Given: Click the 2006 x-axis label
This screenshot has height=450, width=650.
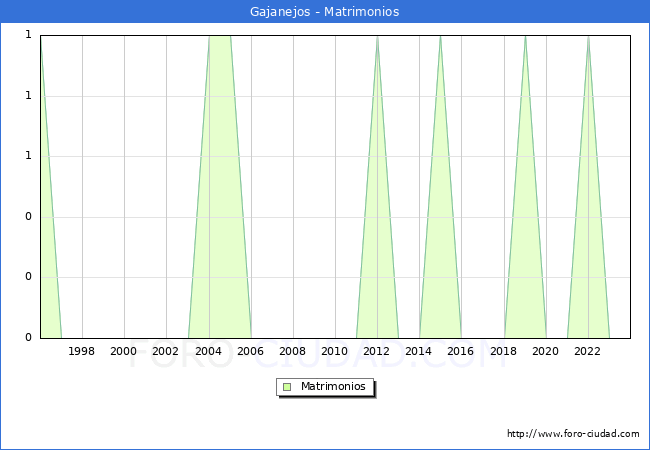Looking at the screenshot, I should (x=250, y=351).
